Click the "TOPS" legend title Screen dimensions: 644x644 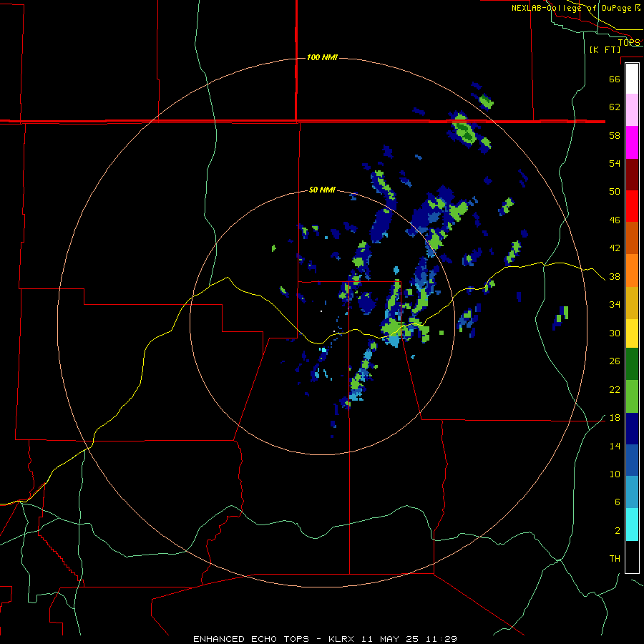[x=629, y=42]
